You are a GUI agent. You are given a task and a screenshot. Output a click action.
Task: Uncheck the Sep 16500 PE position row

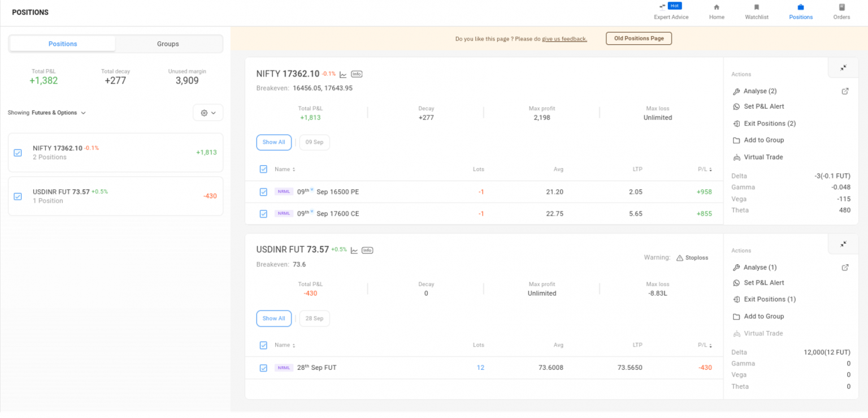tap(263, 192)
